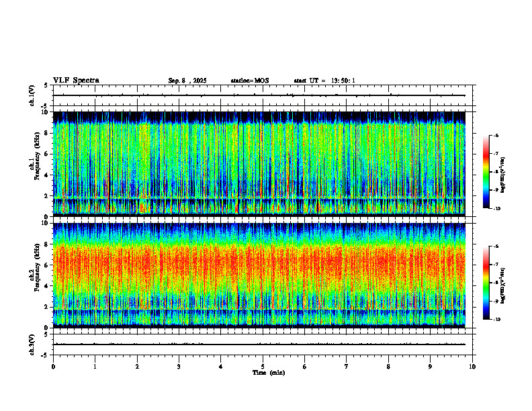Screen dimensions: 532x411
Task: Click the ch.1 voltage waveform trace
Action: point(259,95)
